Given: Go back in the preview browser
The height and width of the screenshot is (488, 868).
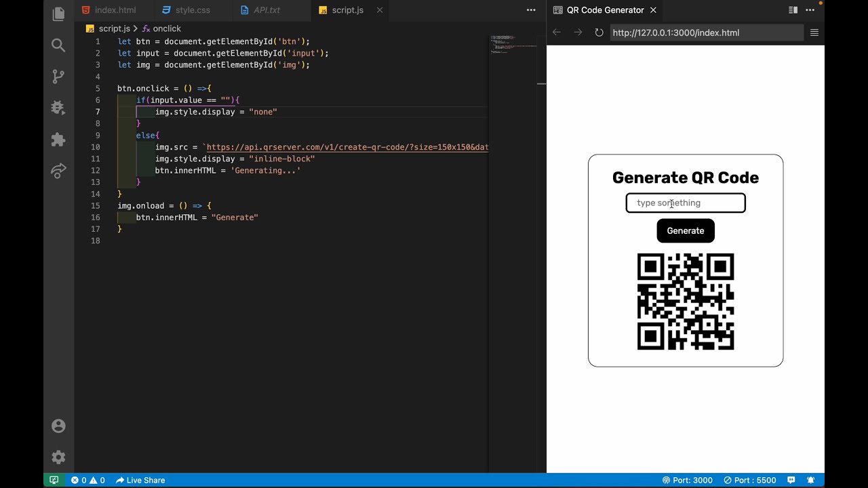Looking at the screenshot, I should (x=557, y=33).
